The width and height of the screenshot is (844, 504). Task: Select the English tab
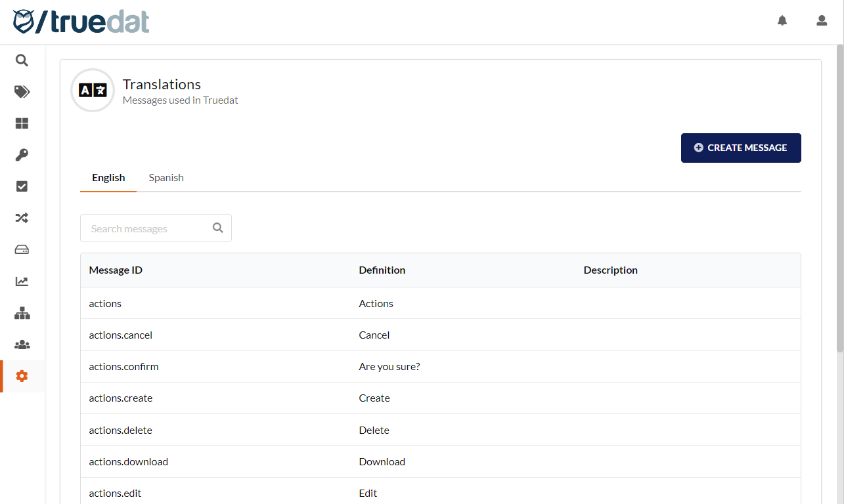(x=108, y=178)
